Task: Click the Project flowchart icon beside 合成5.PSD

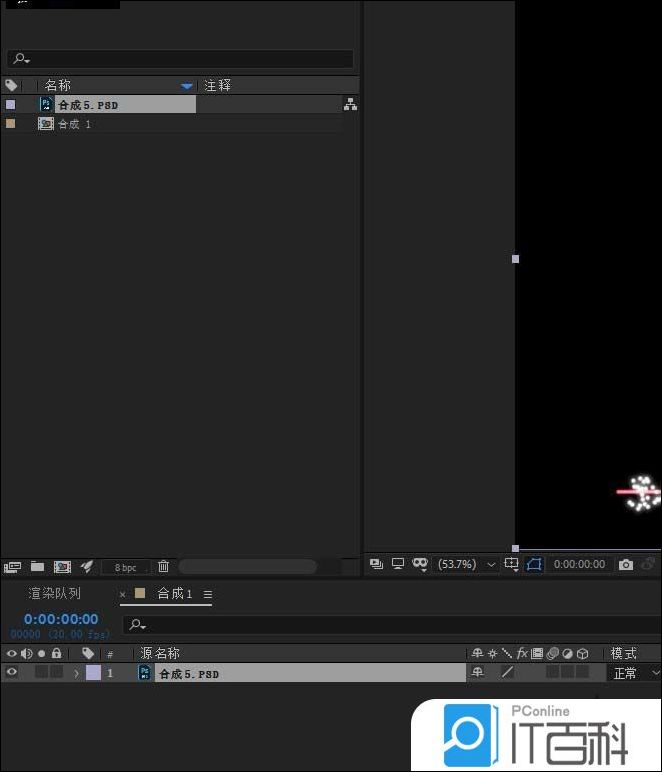Action: pos(350,104)
